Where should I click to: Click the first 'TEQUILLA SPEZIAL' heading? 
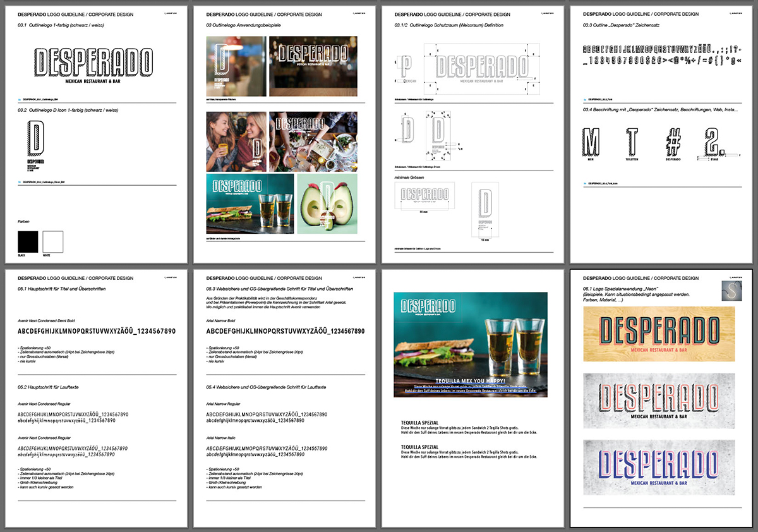click(419, 422)
